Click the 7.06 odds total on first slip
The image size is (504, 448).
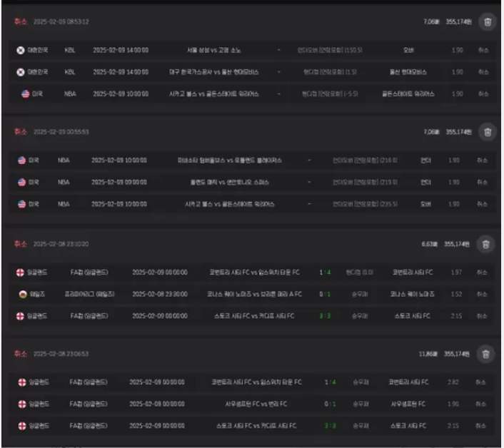tap(431, 22)
